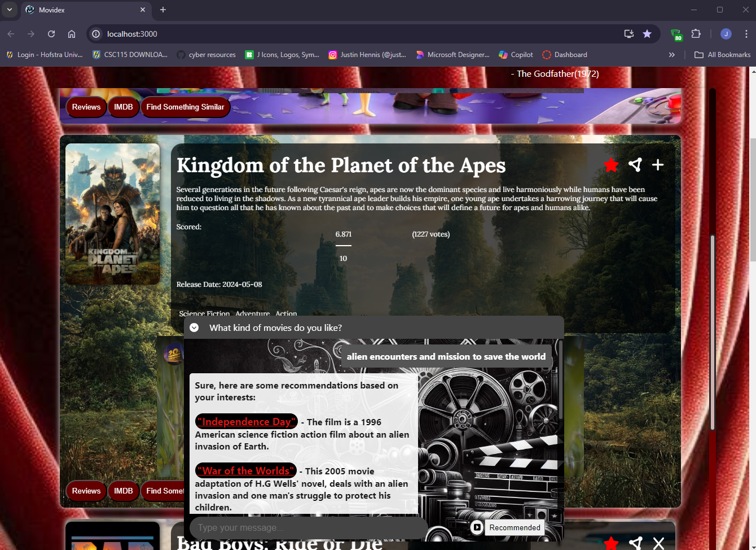
Task: Click the Recommended play icon button
Action: pos(477,527)
